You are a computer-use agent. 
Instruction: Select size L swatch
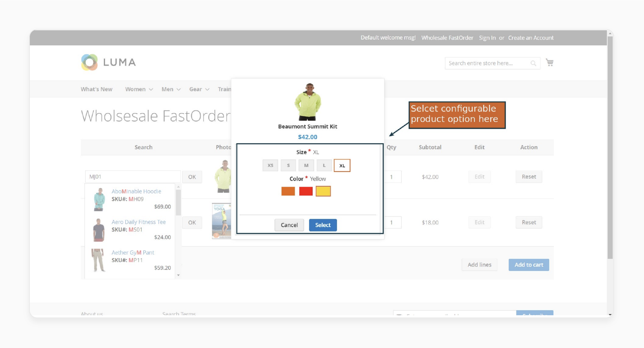324,166
